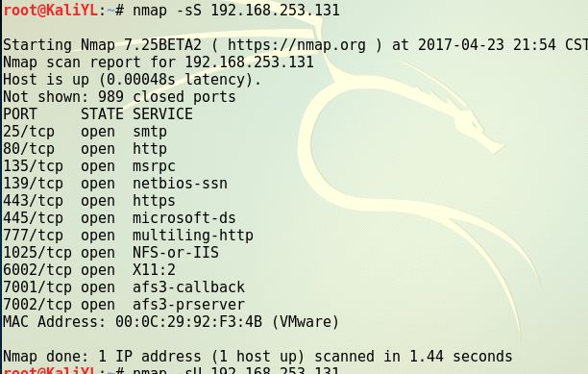The width and height of the screenshot is (588, 374).
Task: Click the multiling-http service entry
Action: click(193, 236)
